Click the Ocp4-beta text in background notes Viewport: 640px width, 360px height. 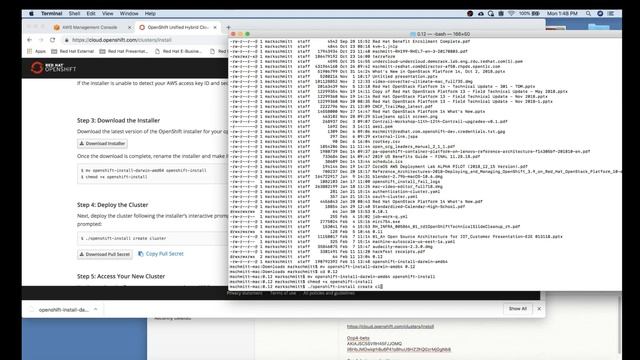tap(358, 338)
